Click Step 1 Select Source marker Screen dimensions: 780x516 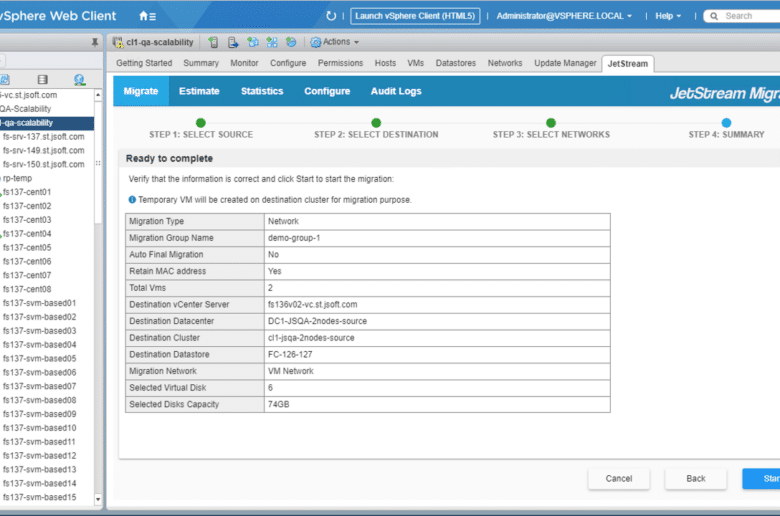(200, 123)
